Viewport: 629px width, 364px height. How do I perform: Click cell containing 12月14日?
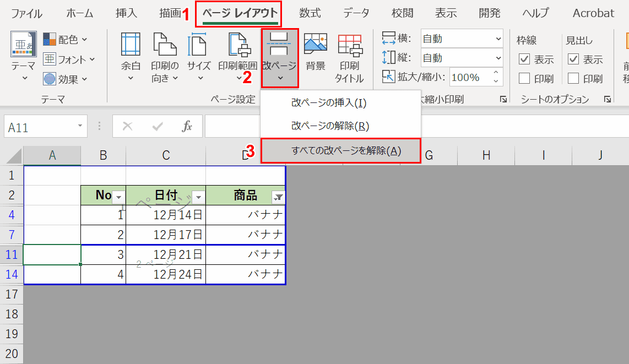coord(166,215)
